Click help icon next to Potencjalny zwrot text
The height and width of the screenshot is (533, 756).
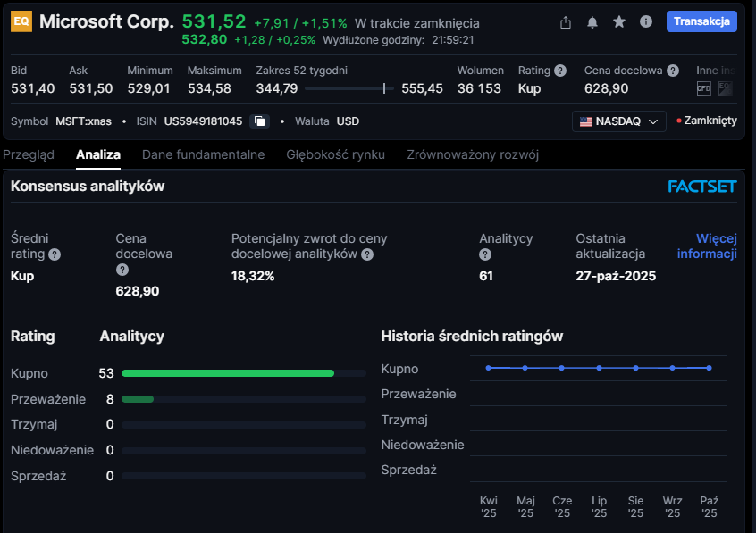(x=367, y=254)
